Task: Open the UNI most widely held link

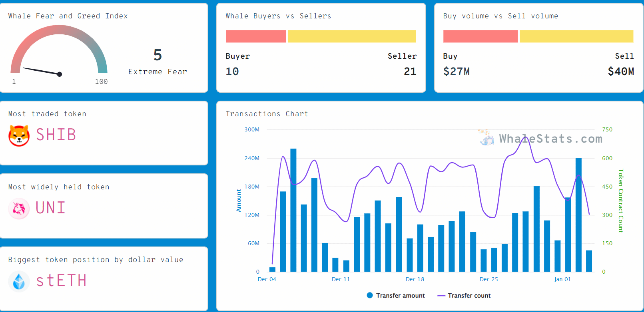Action: tap(50, 208)
